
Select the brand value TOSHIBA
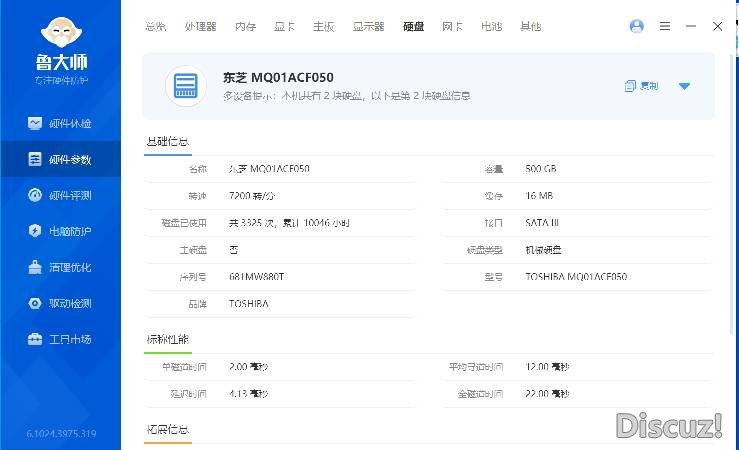pos(248,303)
